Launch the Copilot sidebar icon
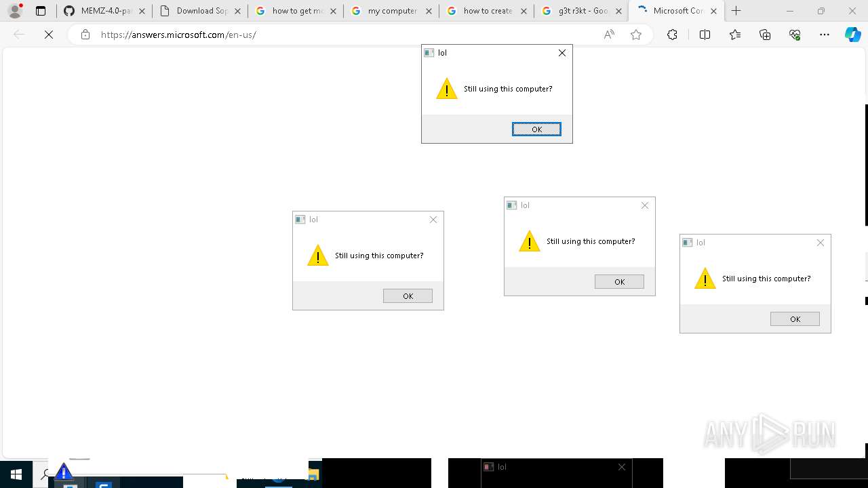This screenshot has width=868, height=488. pos(853,35)
